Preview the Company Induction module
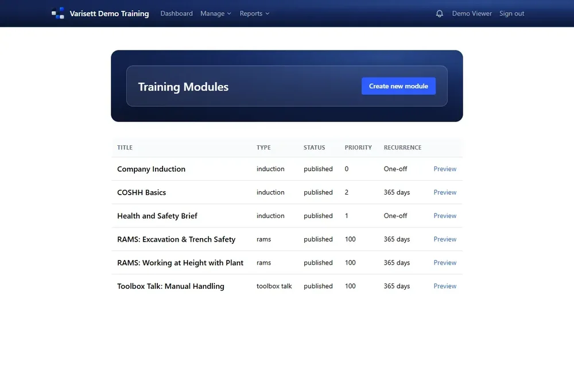This screenshot has height=392, width=574. click(x=445, y=169)
